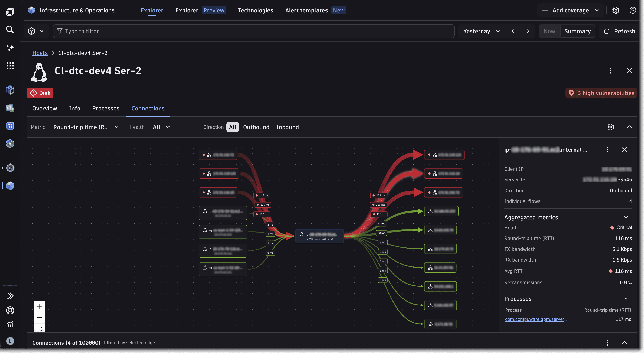This screenshot has width=644, height=353.
Task: Open the Connections table kebab menu
Action: [607, 343]
